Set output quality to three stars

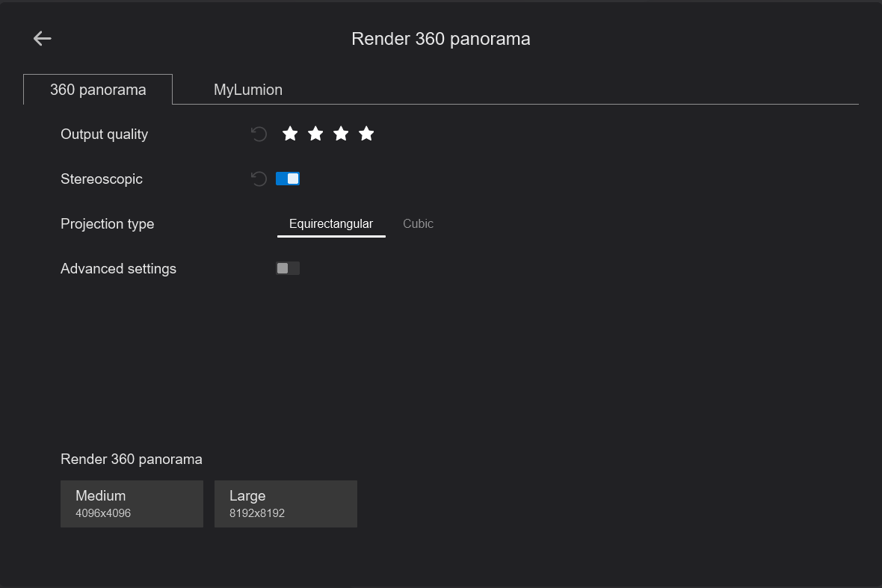[341, 134]
